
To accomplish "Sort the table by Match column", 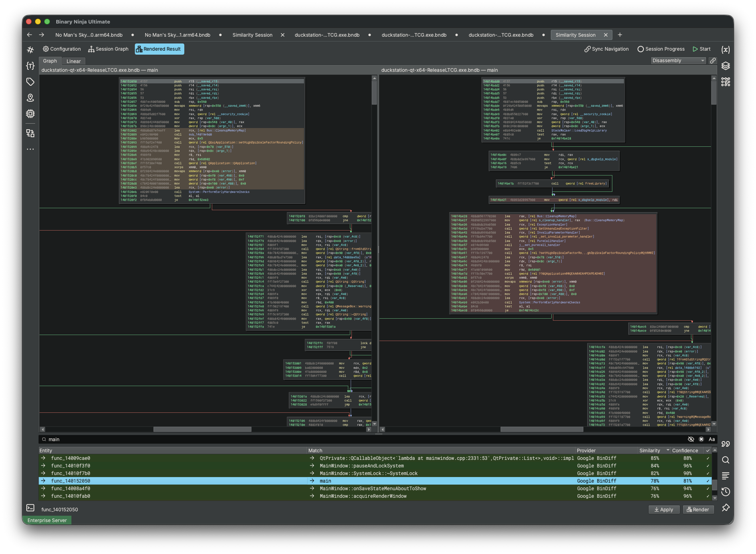I will (x=441, y=451).
